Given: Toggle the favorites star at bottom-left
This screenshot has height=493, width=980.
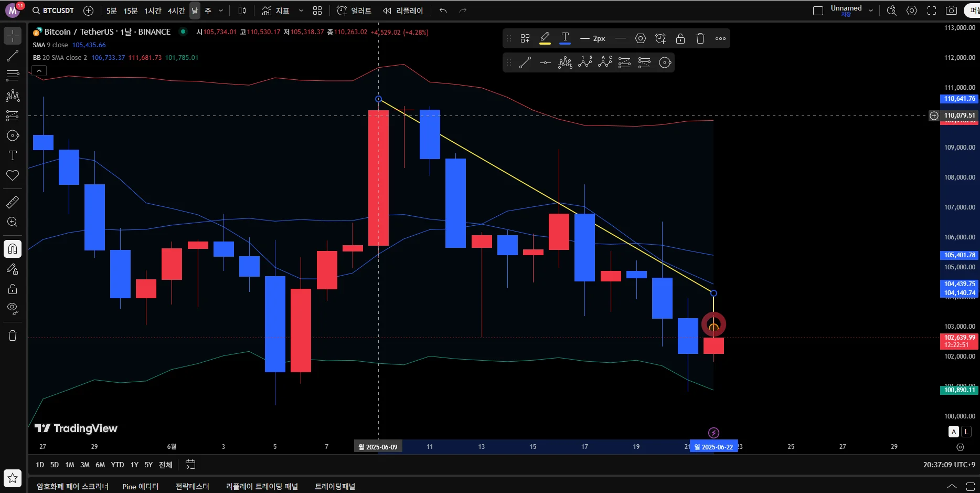Looking at the screenshot, I should (13, 478).
